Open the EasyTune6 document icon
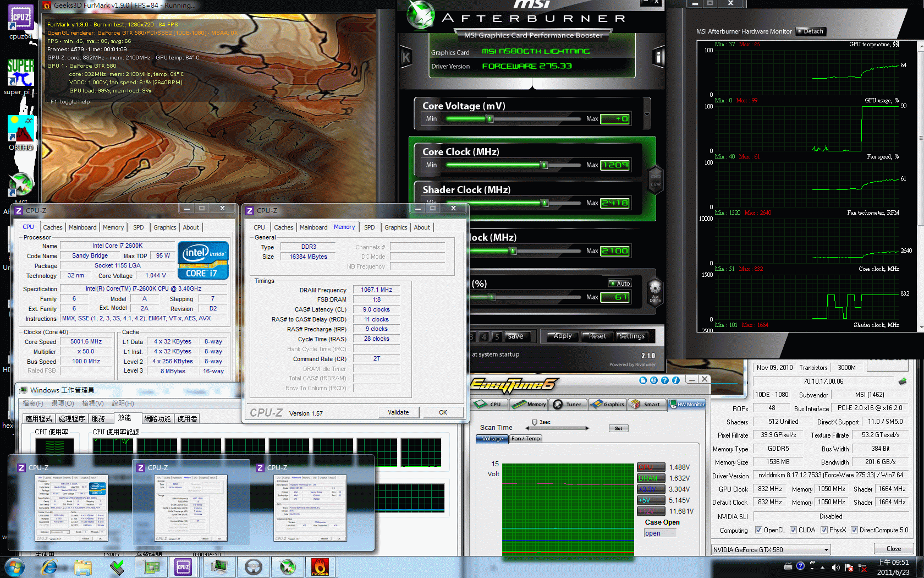The height and width of the screenshot is (578, 924). click(643, 380)
